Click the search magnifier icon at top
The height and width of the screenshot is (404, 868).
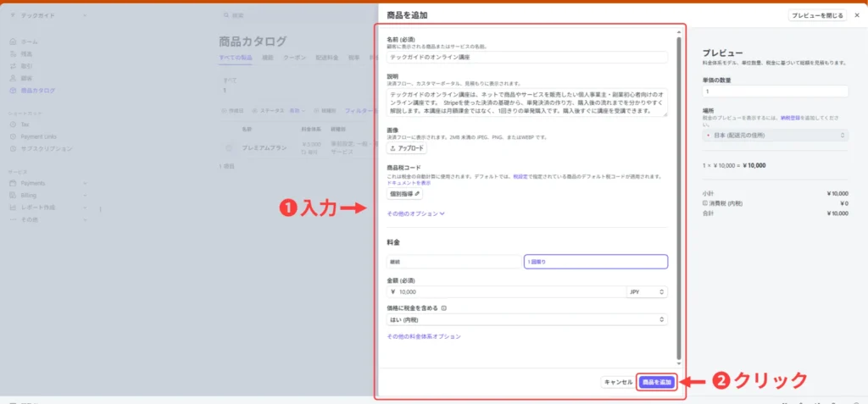[225, 15]
